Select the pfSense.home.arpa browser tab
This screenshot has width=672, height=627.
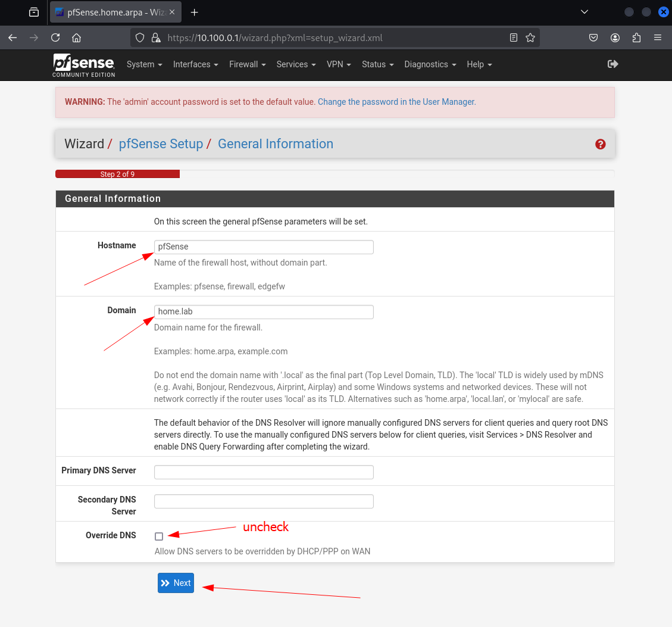click(115, 13)
